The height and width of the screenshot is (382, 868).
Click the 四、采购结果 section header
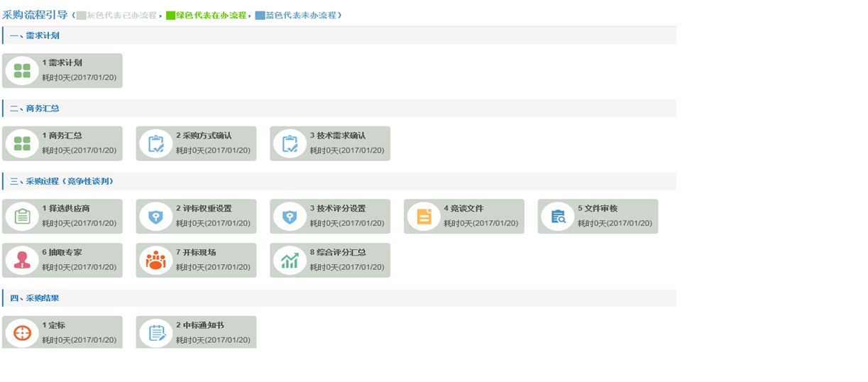[x=34, y=298]
